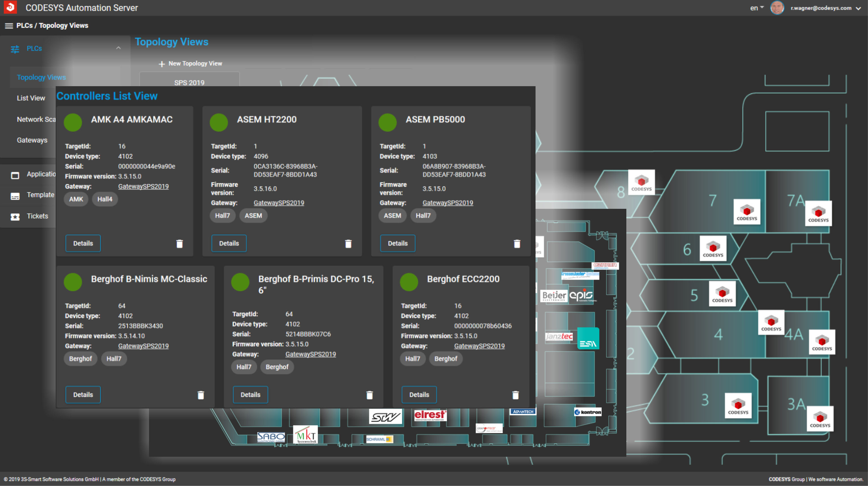Open the GatewaySPS2019 link on ASEM HT2200
Image resolution: width=868 pixels, height=486 pixels.
click(279, 203)
